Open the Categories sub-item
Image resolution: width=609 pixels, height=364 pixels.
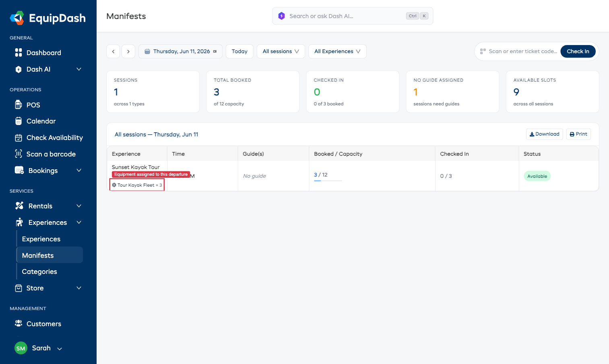[39, 271]
